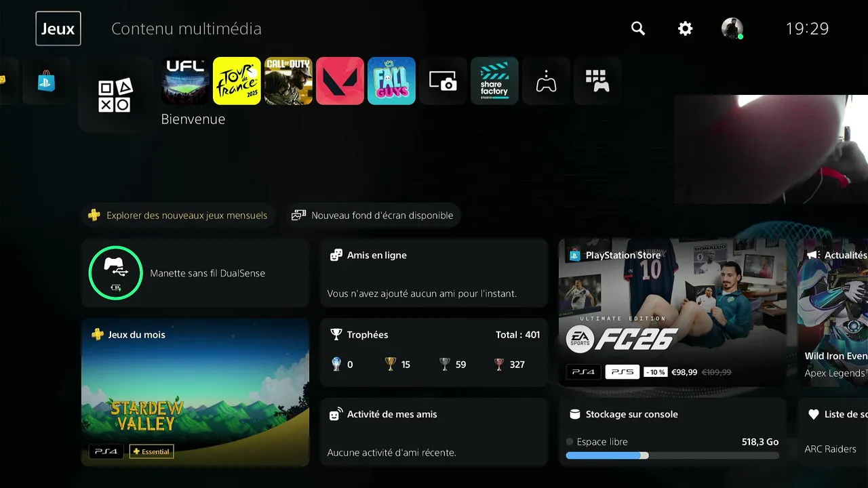Open the Media Gallery camera tile
This screenshot has height=488, width=868.
(443, 81)
